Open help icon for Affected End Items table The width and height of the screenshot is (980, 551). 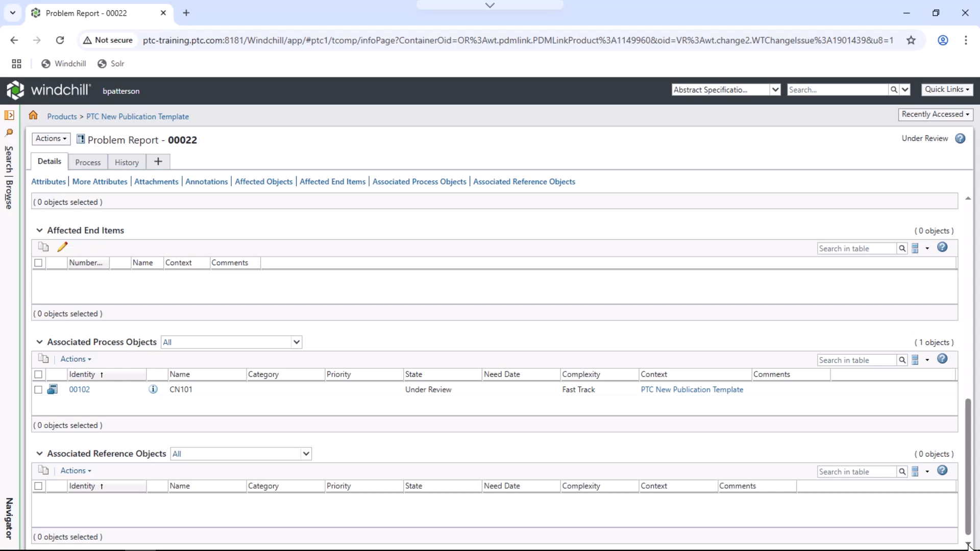942,247
